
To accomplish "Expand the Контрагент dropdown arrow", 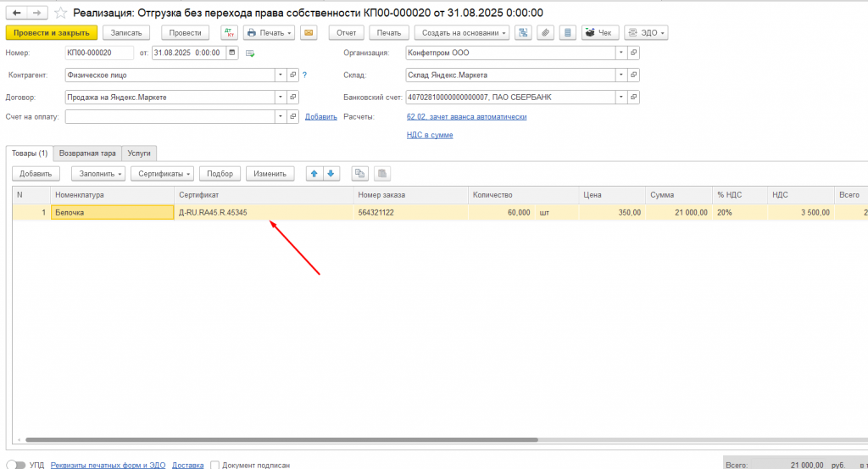I will [281, 75].
